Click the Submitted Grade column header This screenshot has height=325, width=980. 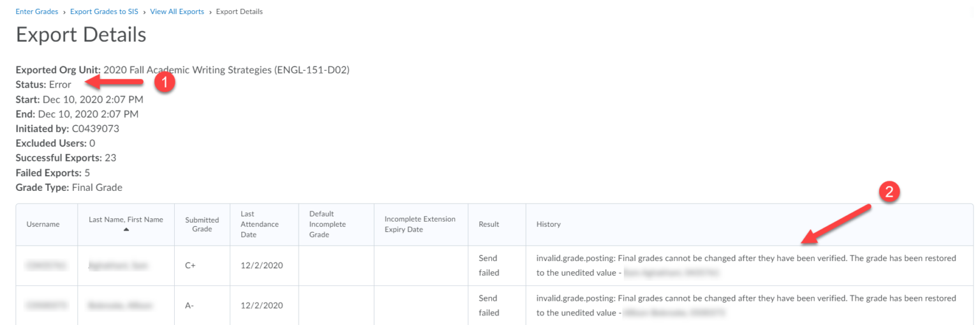pyautogui.click(x=202, y=224)
